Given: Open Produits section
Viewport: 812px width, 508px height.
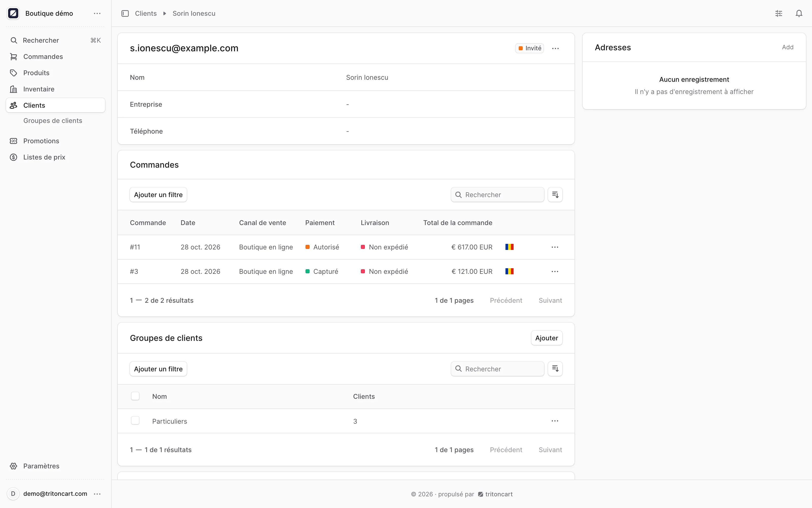Looking at the screenshot, I should click(55, 73).
